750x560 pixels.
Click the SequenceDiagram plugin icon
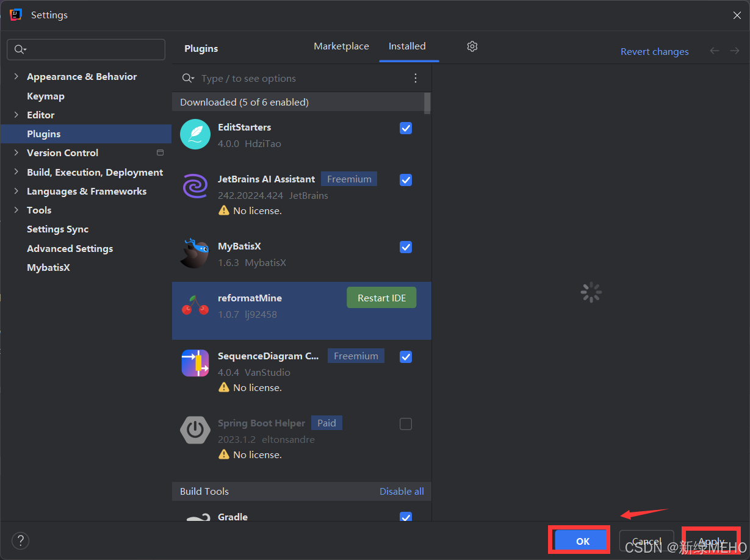click(x=195, y=363)
